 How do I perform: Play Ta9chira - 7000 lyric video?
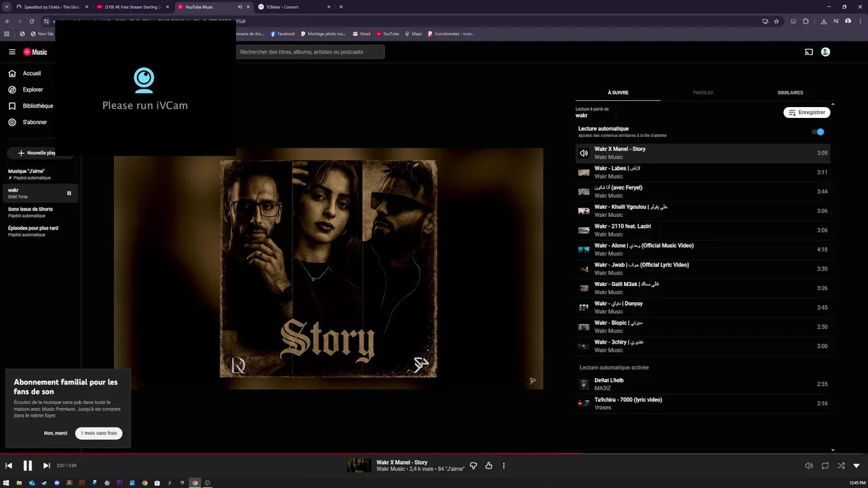[703, 403]
